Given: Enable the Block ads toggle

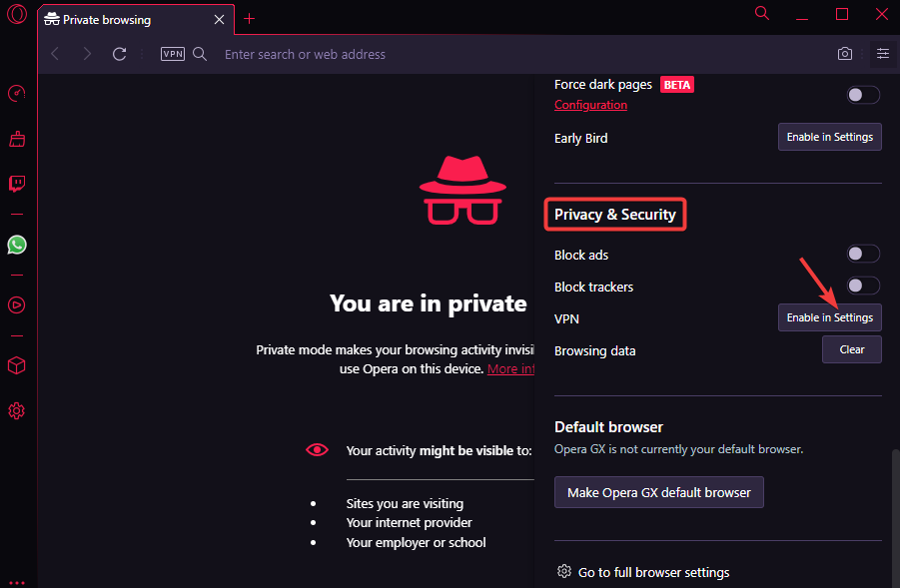Looking at the screenshot, I should coord(862,254).
